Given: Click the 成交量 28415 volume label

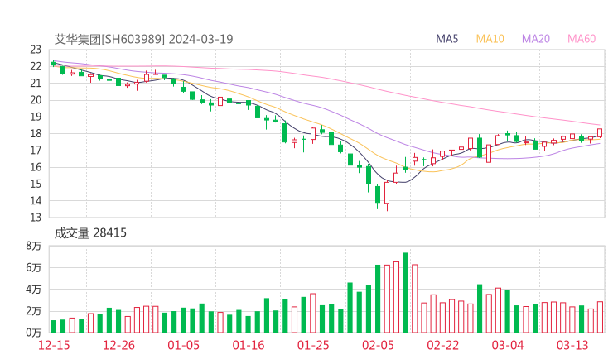Looking at the screenshot, I should coord(90,233).
